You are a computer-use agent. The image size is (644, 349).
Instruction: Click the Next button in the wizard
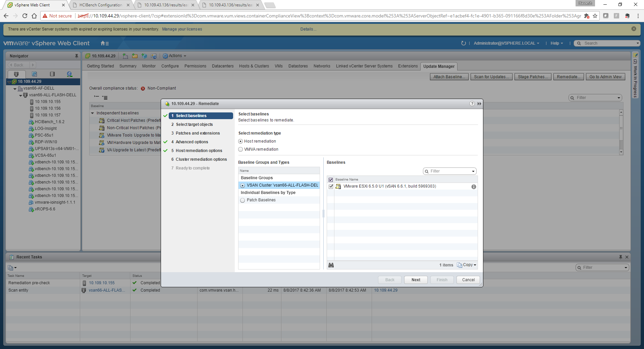(x=416, y=280)
